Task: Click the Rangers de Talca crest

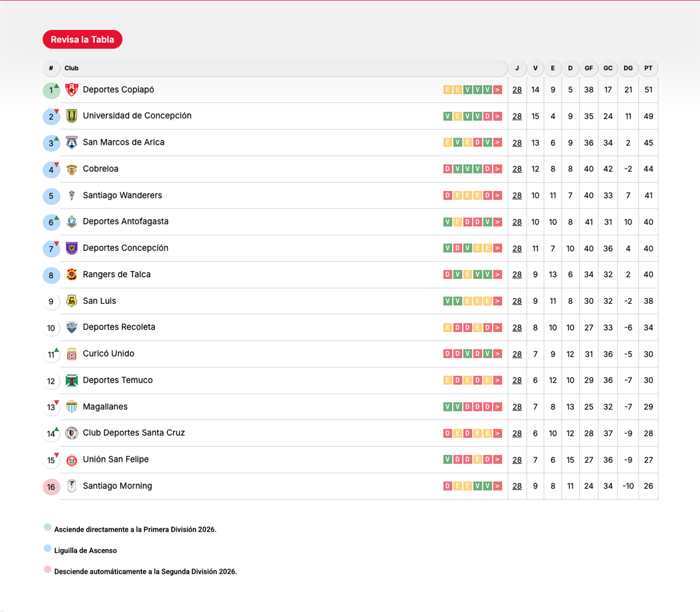Action: pyautogui.click(x=72, y=274)
